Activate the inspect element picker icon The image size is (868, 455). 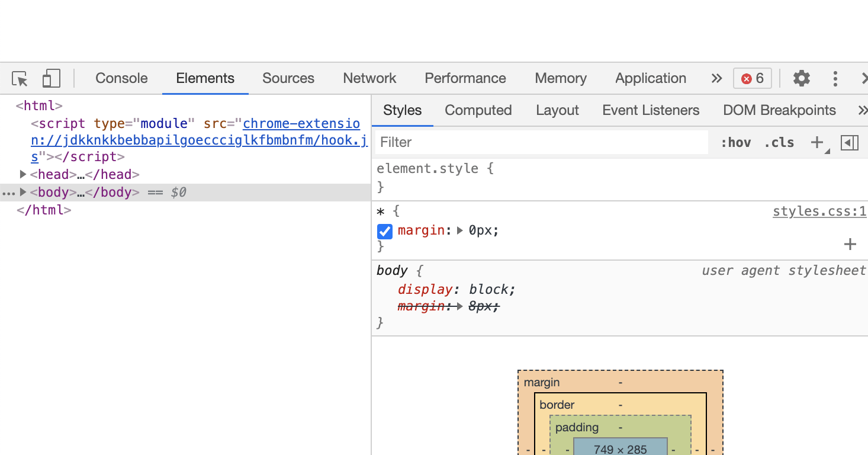[x=20, y=78]
